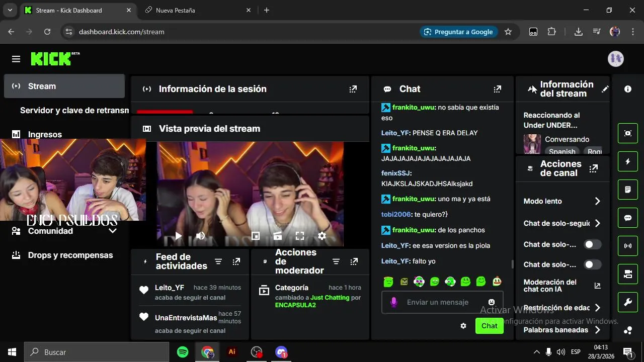
Task: Expand the Modo lento option
Action: [597, 201]
